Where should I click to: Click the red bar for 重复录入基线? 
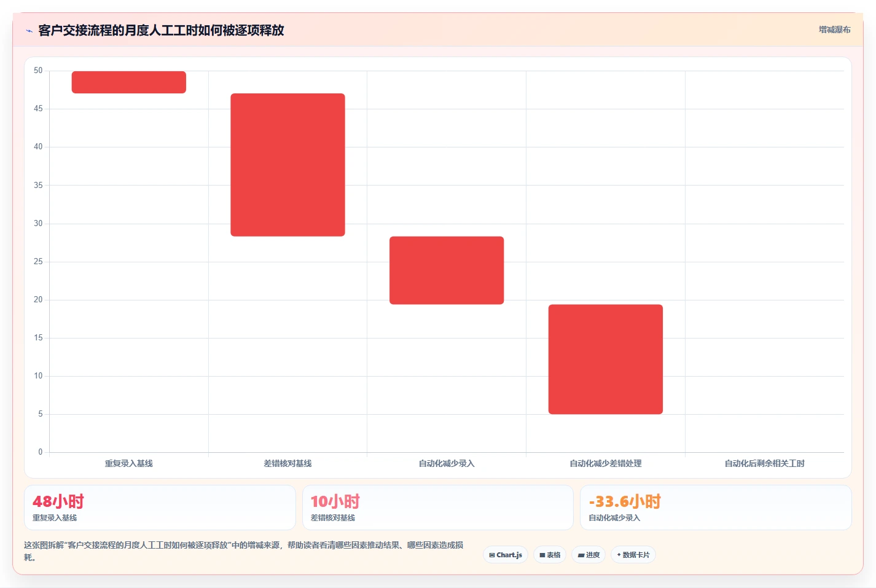tap(129, 82)
